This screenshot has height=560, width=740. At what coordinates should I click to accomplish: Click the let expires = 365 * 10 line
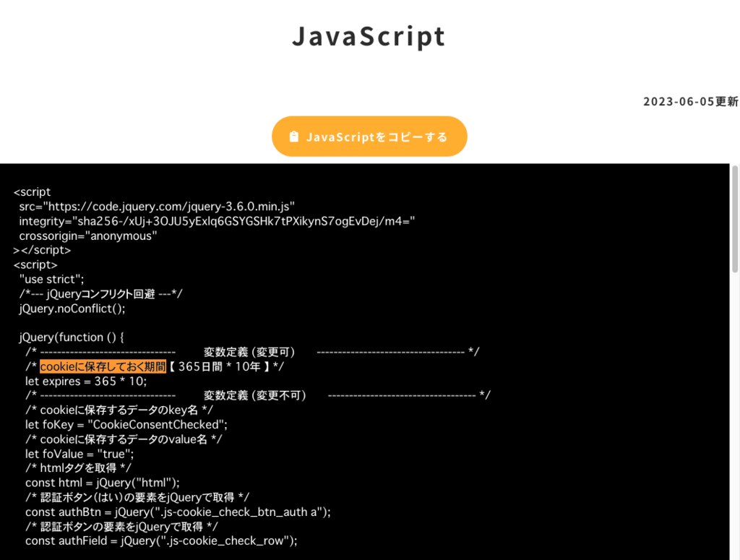pyautogui.click(x=86, y=381)
